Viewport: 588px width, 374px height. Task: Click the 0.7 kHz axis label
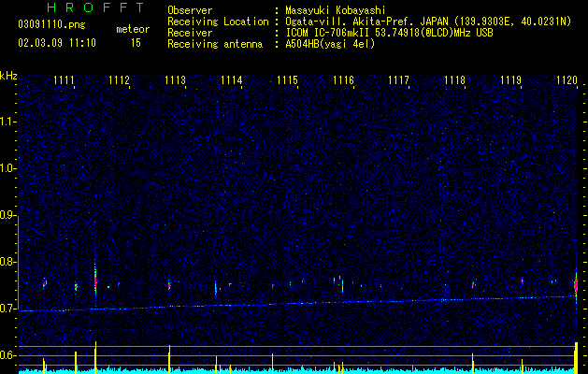coord(8,309)
